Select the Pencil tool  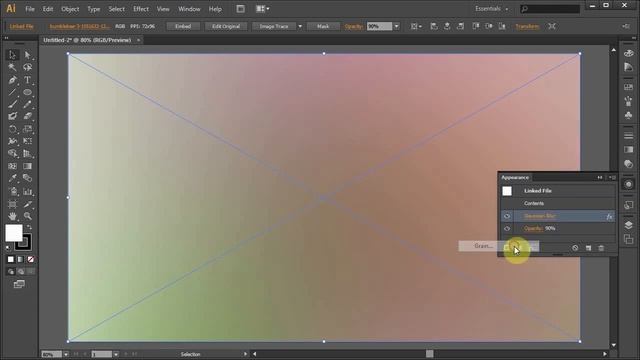(27, 104)
